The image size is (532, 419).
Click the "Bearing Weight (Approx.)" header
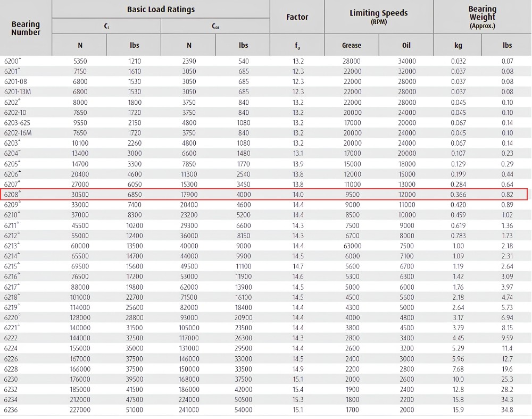click(482, 16)
